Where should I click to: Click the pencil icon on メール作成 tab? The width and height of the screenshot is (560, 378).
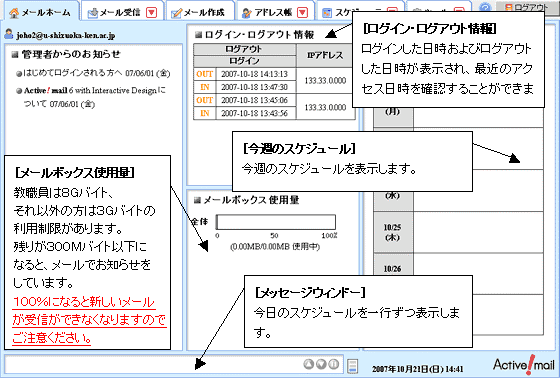pos(176,13)
